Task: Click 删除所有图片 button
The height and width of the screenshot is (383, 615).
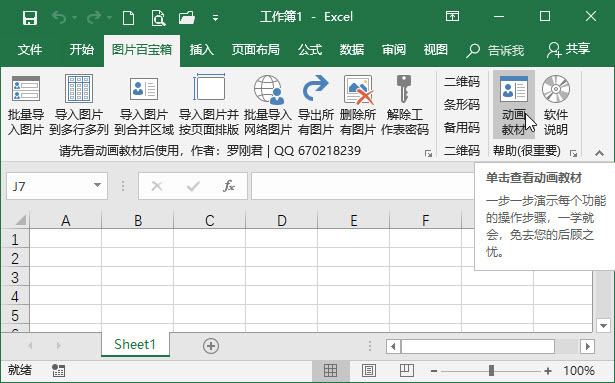Action: pos(358,105)
